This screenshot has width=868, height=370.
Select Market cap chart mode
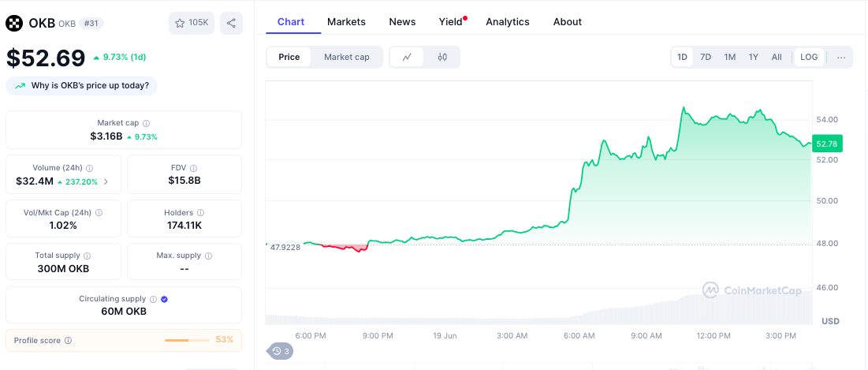click(x=347, y=57)
